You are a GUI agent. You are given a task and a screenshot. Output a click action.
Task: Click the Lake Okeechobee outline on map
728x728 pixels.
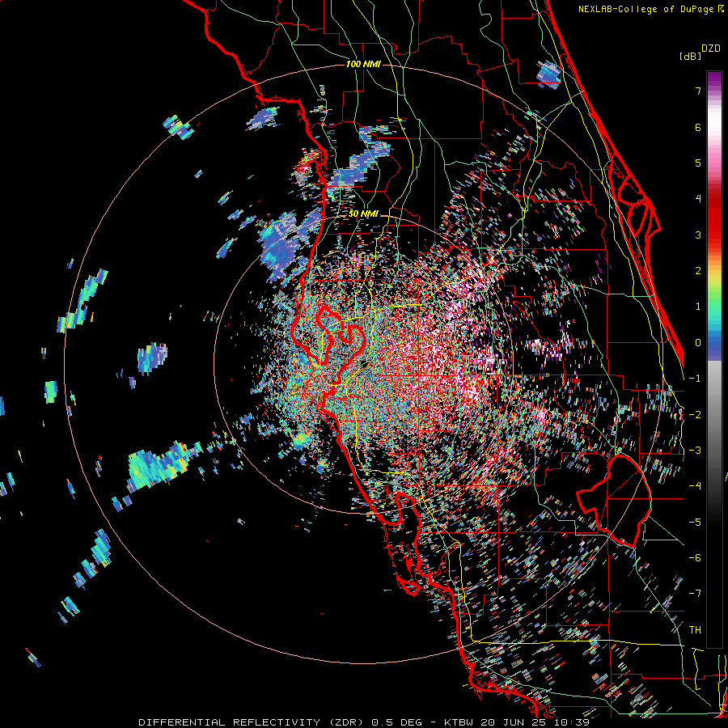pyautogui.click(x=614, y=499)
